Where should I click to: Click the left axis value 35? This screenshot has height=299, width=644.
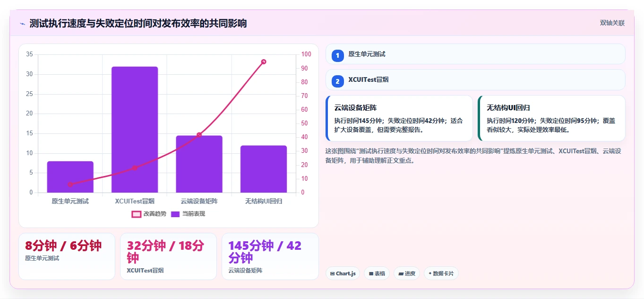pos(29,54)
